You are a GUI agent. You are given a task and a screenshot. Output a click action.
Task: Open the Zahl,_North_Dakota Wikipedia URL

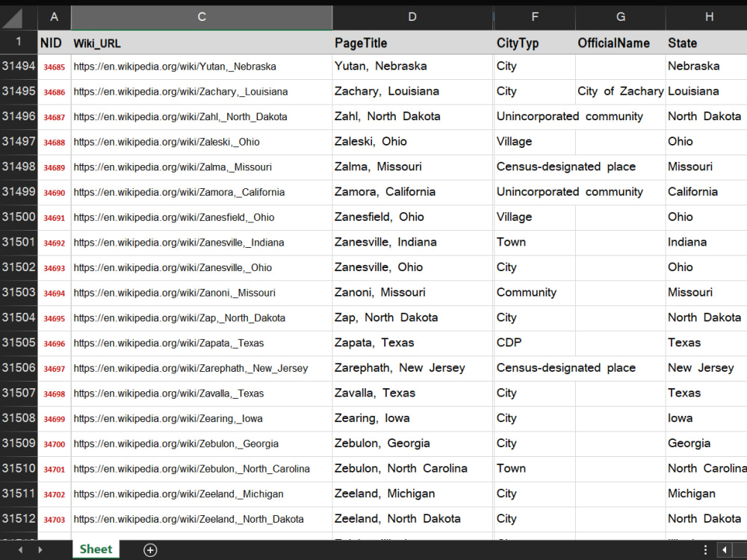181,117
